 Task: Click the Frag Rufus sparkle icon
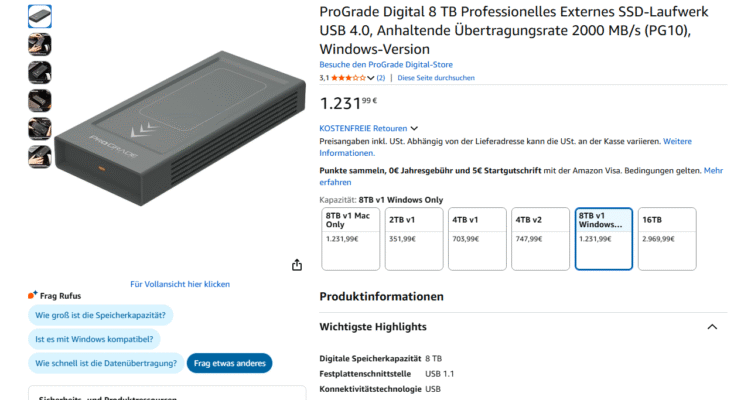click(x=32, y=296)
